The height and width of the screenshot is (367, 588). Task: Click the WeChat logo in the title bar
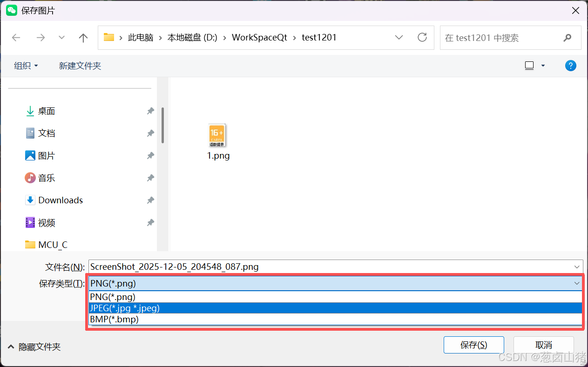[x=11, y=9]
